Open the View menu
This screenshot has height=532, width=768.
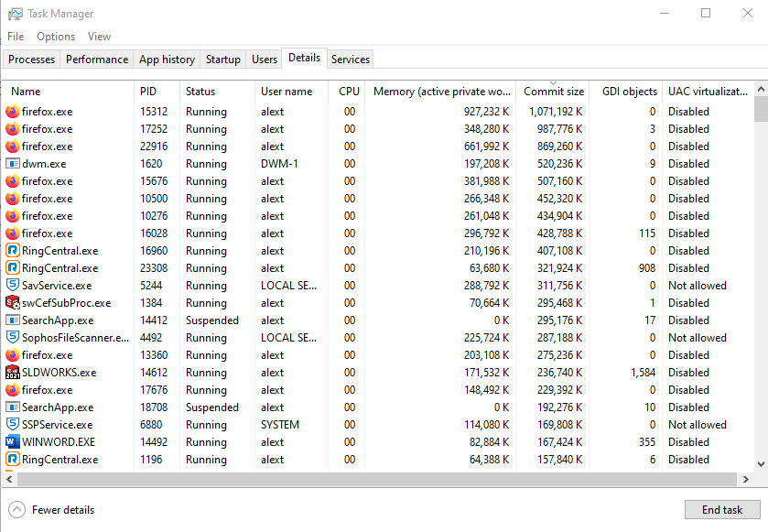(x=99, y=37)
